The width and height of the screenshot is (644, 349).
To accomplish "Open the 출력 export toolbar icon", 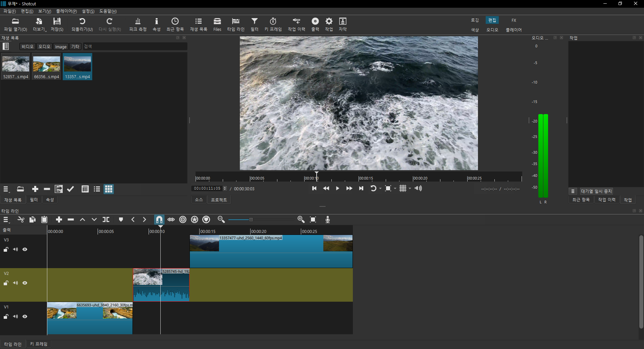I will [315, 24].
